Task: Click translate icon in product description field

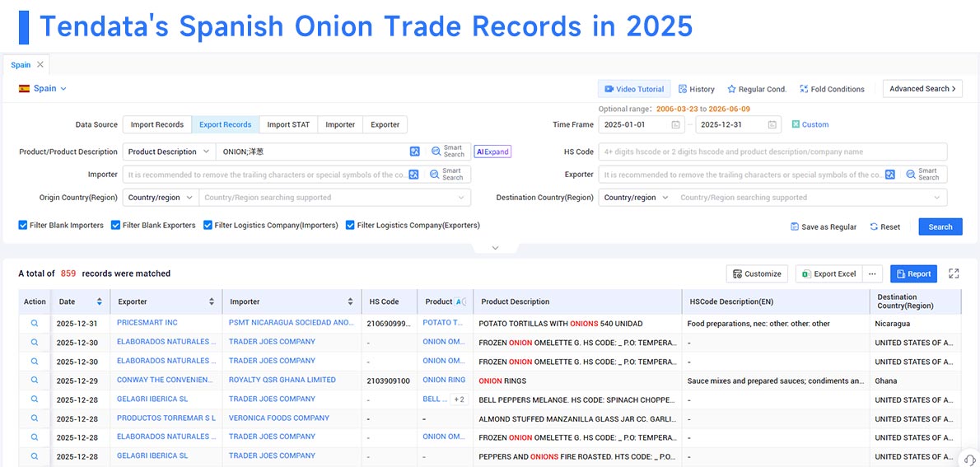Action: (414, 152)
